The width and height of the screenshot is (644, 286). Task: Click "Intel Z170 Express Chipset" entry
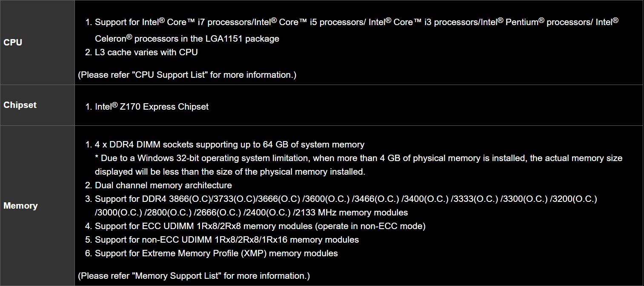(152, 107)
